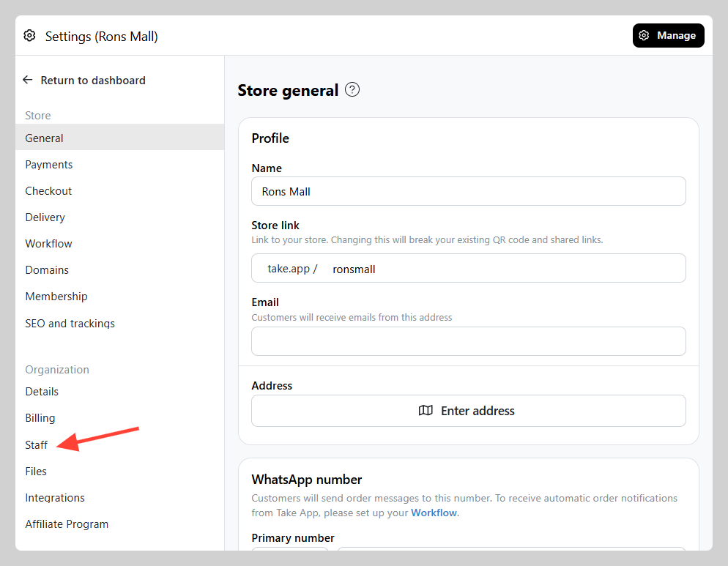Click the back arrow next to Return to dashboard
This screenshot has height=566, width=728.
[x=28, y=80]
